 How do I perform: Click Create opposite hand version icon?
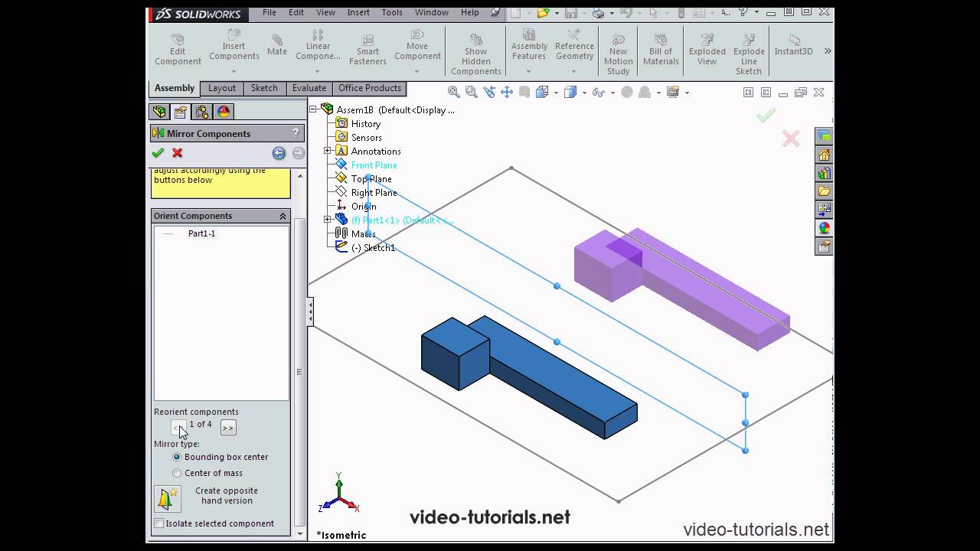(168, 498)
